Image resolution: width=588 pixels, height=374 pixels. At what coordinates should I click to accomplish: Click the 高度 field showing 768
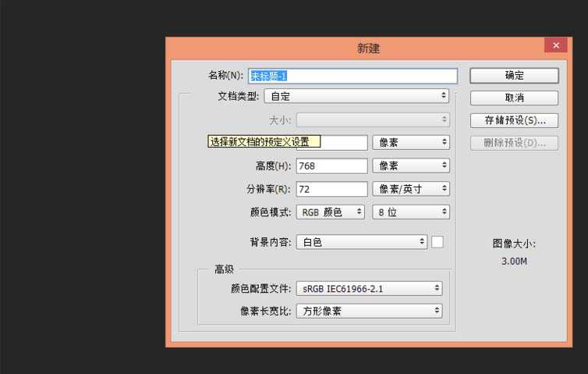click(331, 166)
